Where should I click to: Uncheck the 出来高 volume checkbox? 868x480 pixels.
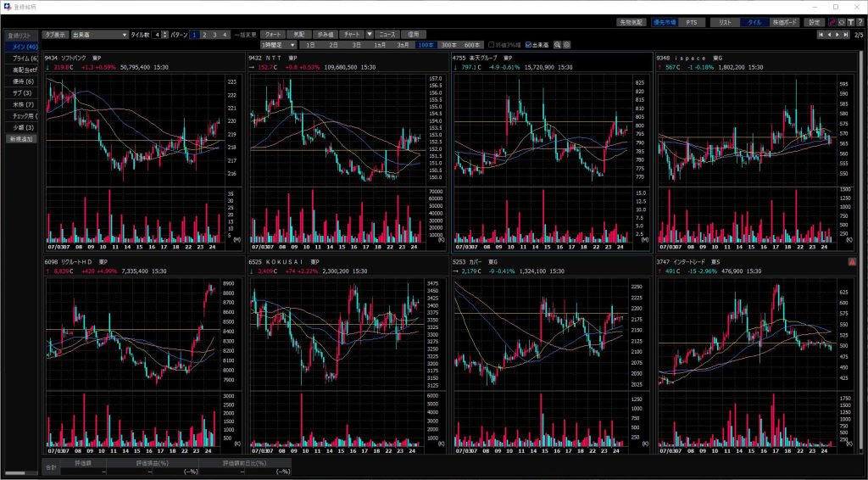tap(529, 44)
